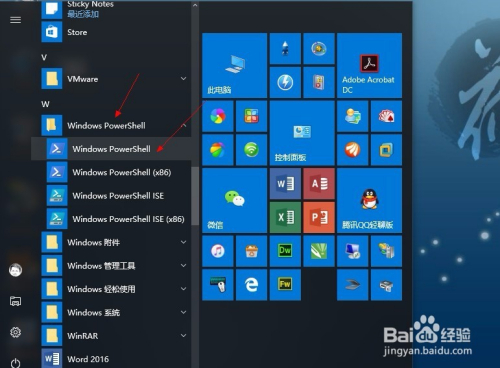This screenshot has height=368, width=500.
Task: Launch the Excel tile
Action: 285,217
